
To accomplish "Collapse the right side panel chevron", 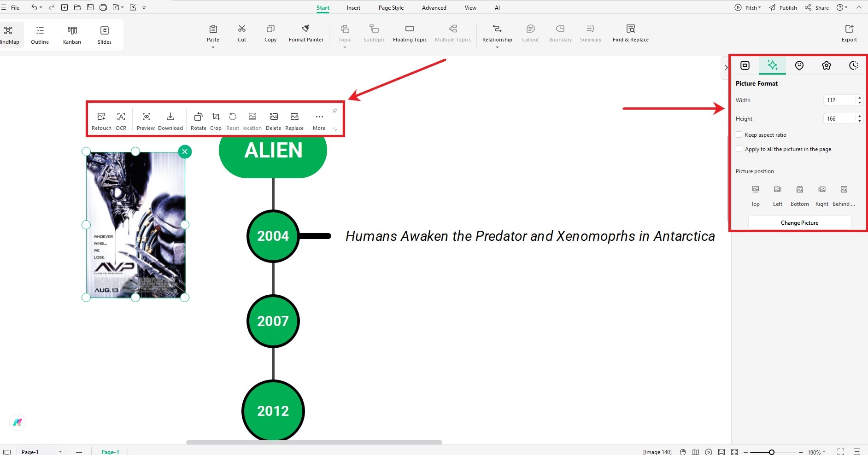I will click(726, 68).
